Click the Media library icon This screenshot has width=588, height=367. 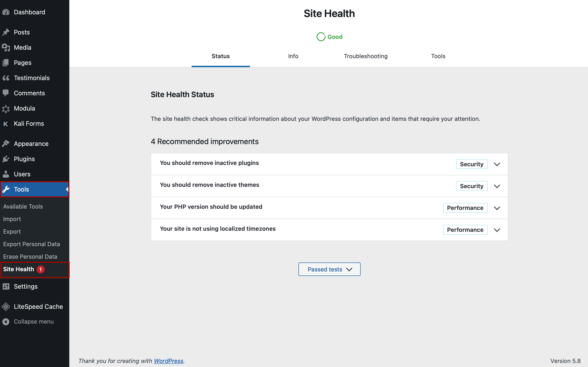(6, 48)
